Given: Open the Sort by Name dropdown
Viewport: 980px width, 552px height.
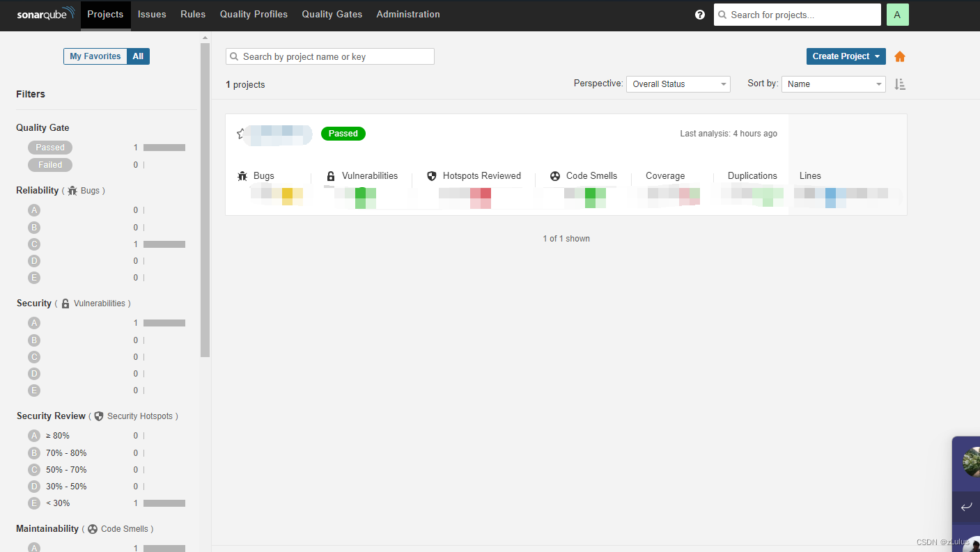Looking at the screenshot, I should tap(834, 84).
